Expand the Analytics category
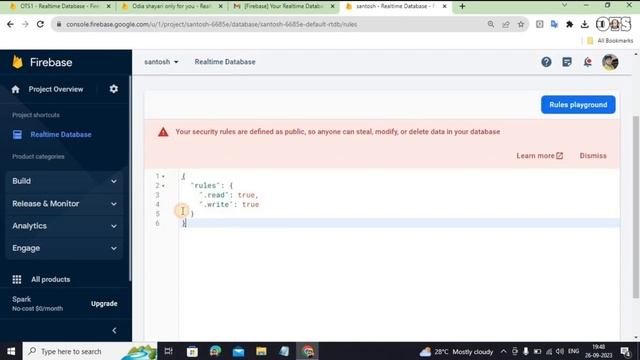Screen dimensions: 640x360 tap(64, 226)
